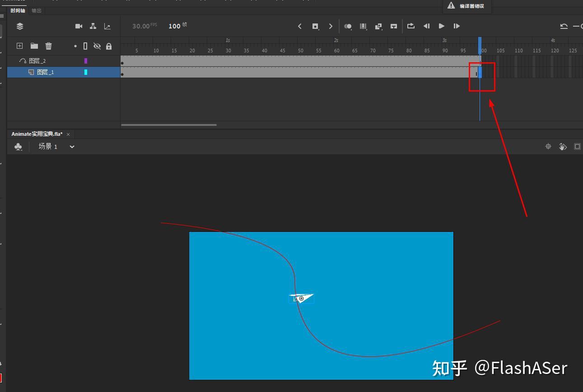Reset the timeline zoom level
Screen dimensions: 583x392
564,26
